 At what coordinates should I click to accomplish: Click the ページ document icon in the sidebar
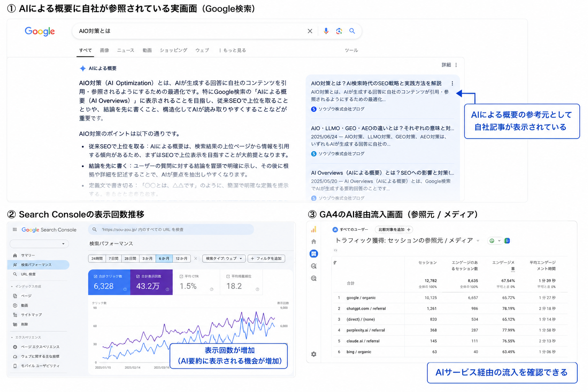tap(15, 296)
